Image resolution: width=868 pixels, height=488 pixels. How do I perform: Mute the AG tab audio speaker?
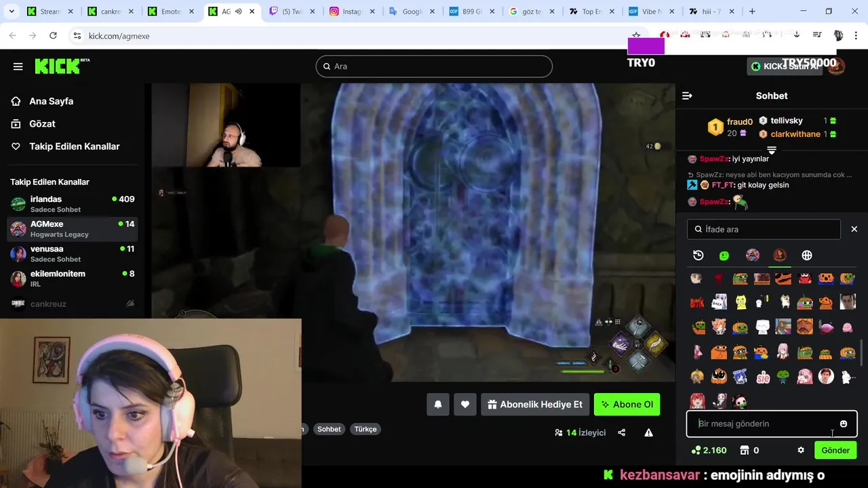[239, 12]
